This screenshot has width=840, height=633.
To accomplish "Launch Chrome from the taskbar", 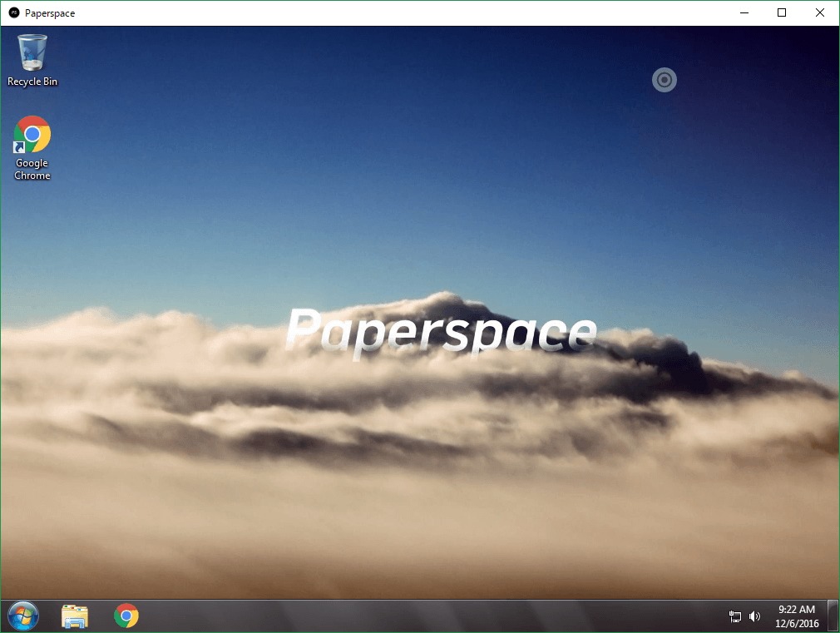I will (126, 616).
